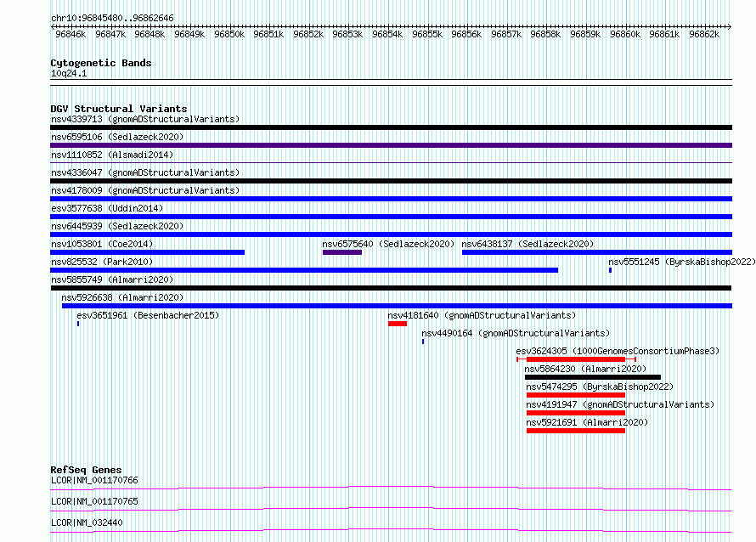The image size is (756, 542).
Task: Select the 10q24.1 cytoband label
Action: (69, 73)
